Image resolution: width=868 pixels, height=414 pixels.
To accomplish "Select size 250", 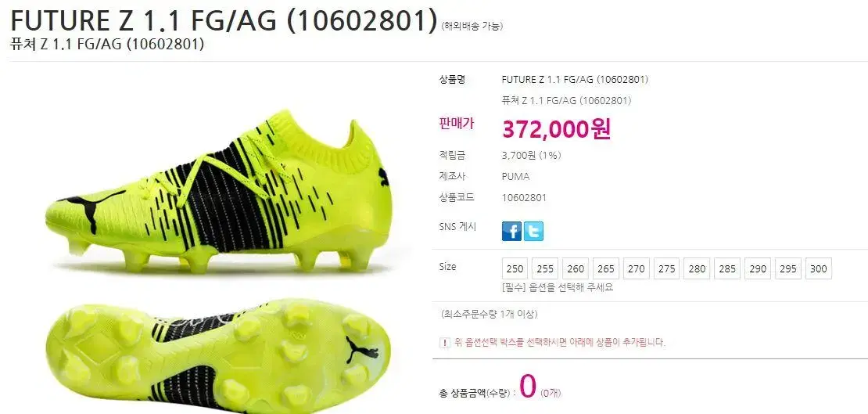I will [515, 268].
